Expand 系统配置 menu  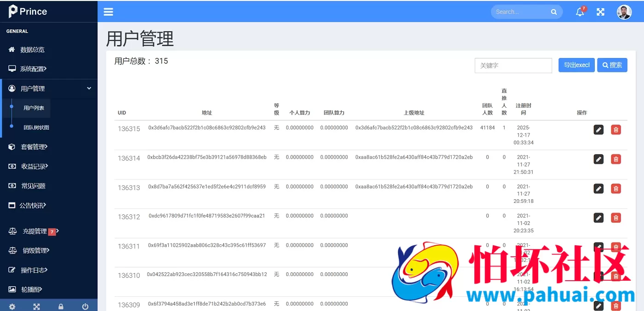pos(49,69)
